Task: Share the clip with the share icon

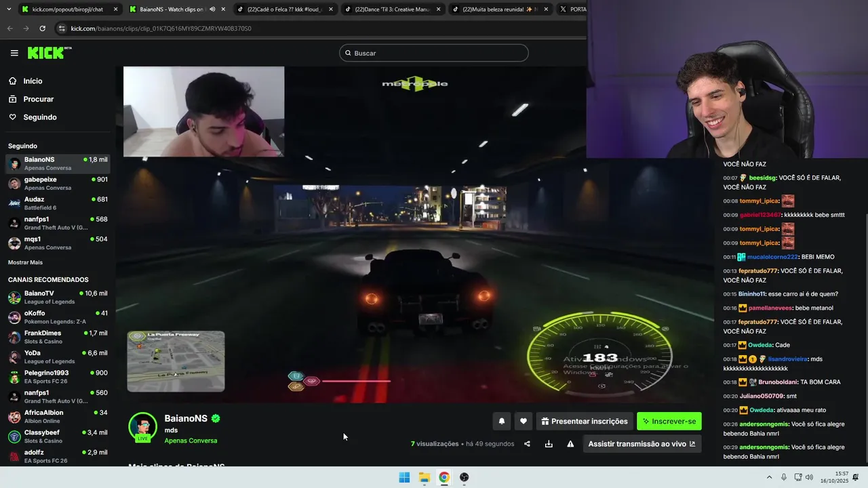Action: (527, 444)
